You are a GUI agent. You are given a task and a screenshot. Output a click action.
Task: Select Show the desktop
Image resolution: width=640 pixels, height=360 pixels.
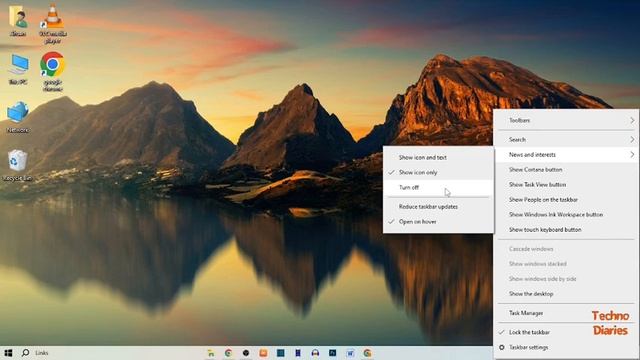566,294
